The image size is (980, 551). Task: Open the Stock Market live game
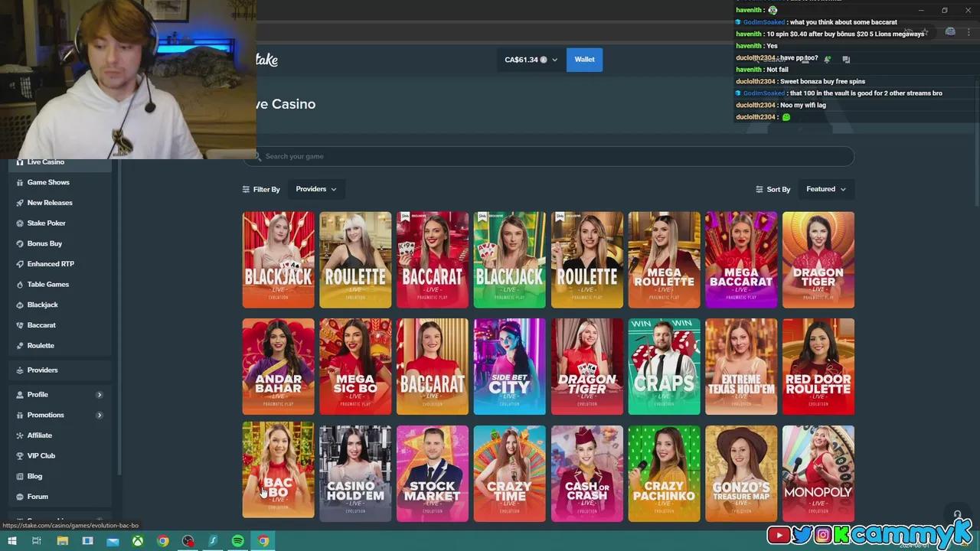click(432, 474)
